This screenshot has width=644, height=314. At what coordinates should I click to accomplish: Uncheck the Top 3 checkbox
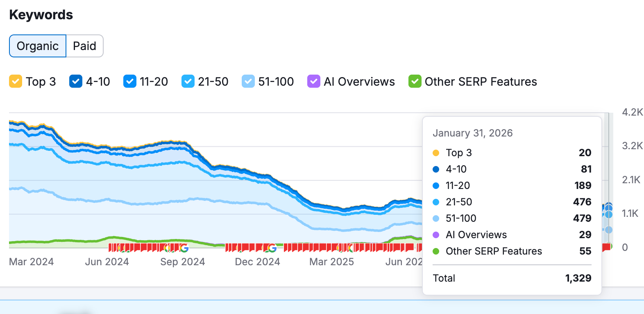click(16, 82)
